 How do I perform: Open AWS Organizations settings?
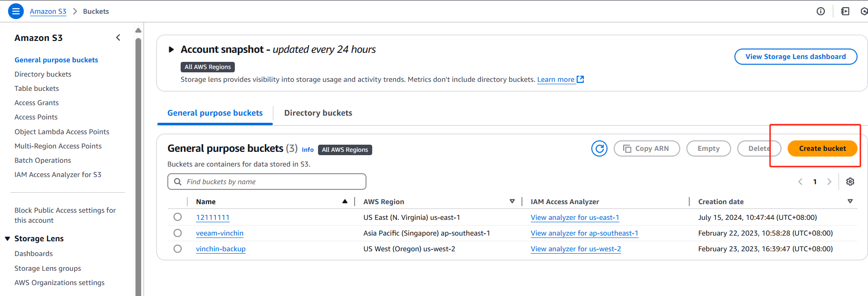point(59,283)
